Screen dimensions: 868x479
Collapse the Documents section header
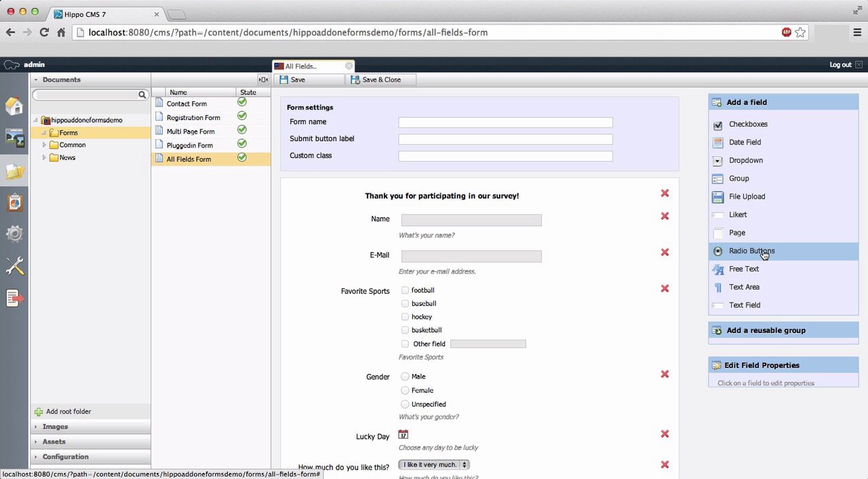(x=90, y=79)
